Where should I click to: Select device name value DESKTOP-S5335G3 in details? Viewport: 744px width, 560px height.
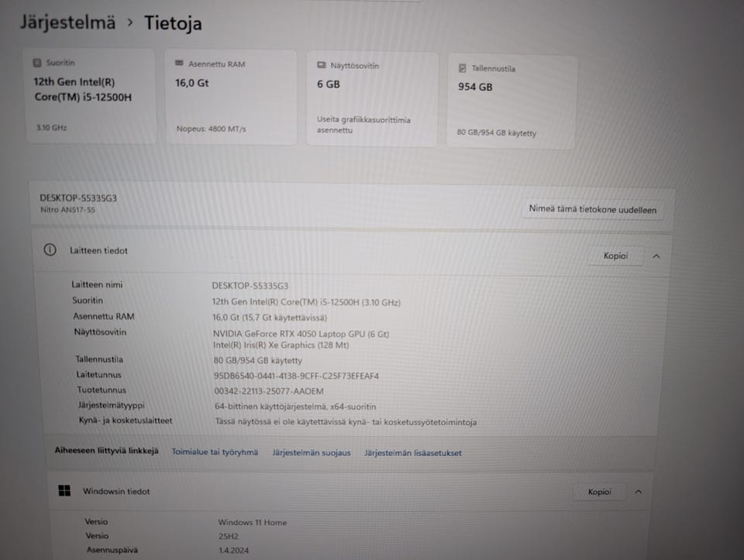[250, 286]
